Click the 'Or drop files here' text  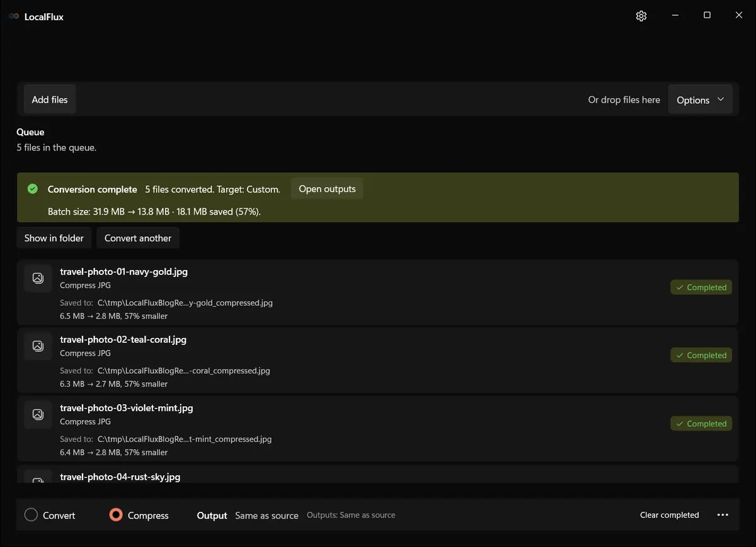point(624,99)
